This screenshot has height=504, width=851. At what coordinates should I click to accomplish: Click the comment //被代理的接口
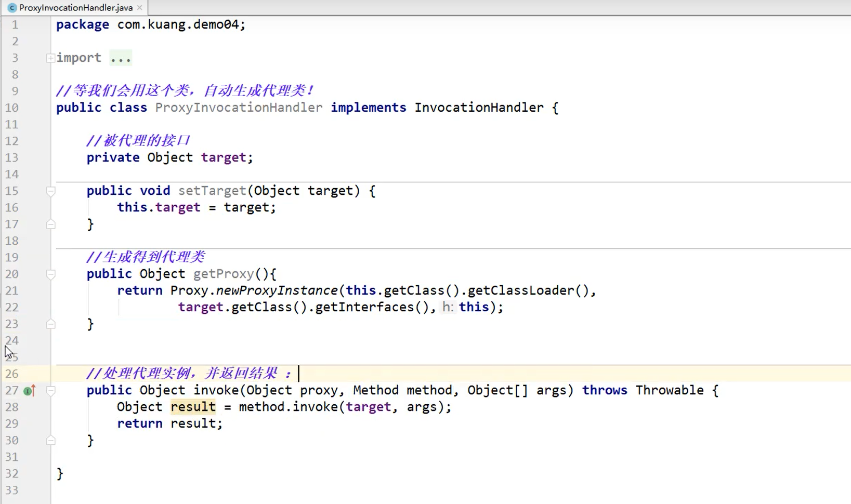[138, 140]
